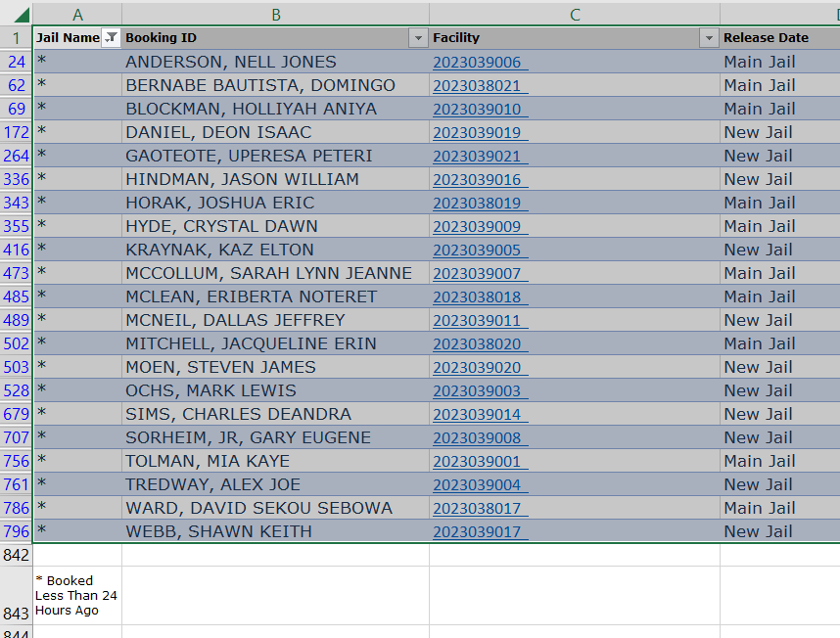
Task: Select column C header
Action: click(575, 14)
